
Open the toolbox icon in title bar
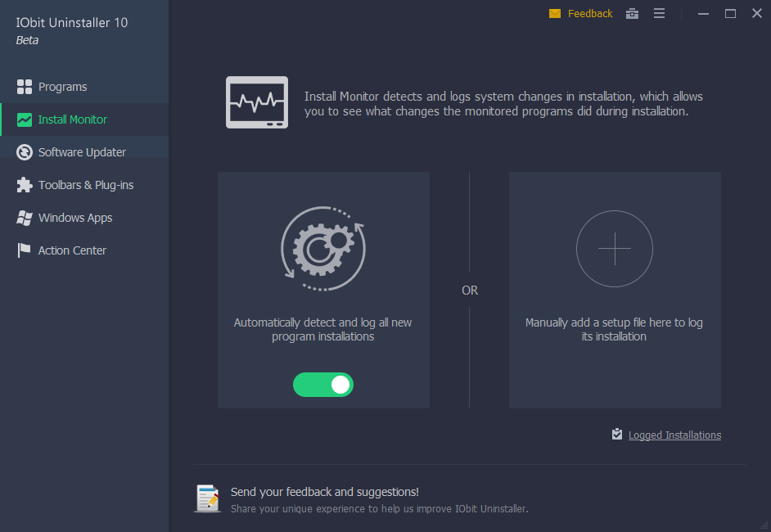point(633,14)
